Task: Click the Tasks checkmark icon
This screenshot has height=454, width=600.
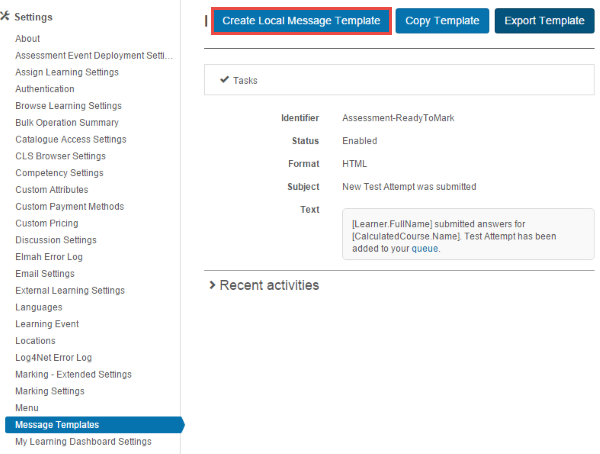Action: point(224,80)
